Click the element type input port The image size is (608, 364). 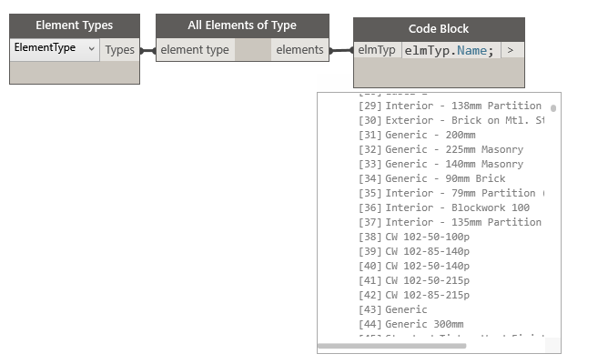195,50
